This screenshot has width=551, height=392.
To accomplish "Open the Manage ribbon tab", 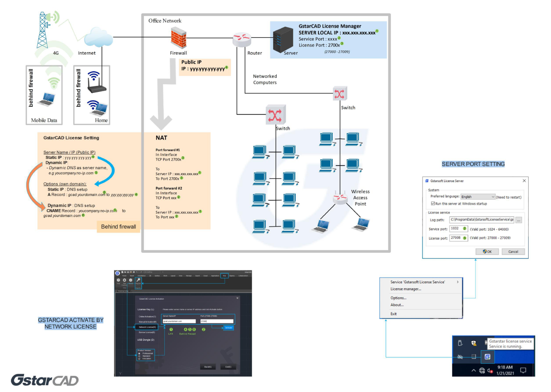I will click(189, 276).
